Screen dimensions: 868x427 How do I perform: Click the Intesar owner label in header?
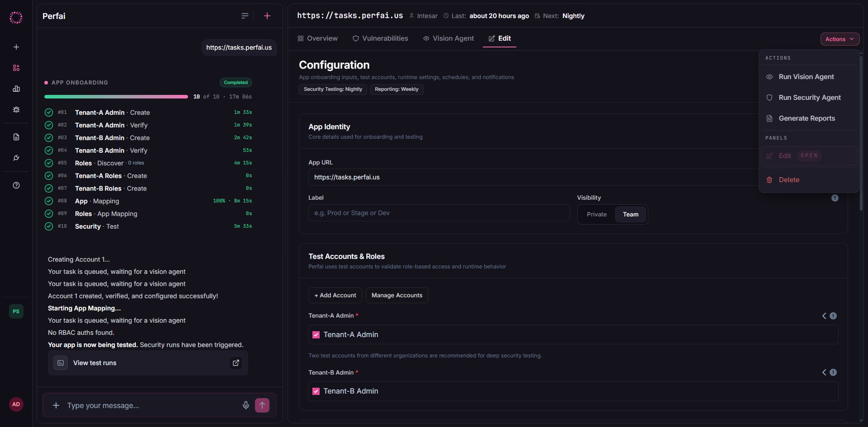424,16
